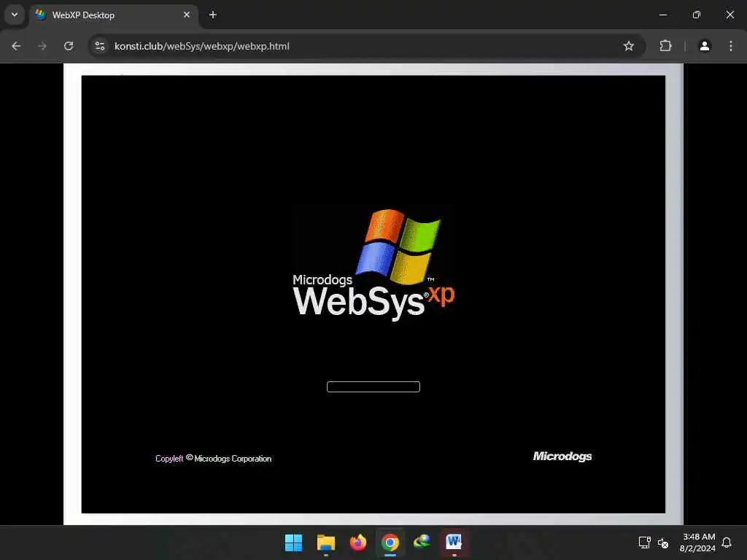This screenshot has width=747, height=560.
Task: Switch to Chrome in the taskbar
Action: [x=390, y=542]
